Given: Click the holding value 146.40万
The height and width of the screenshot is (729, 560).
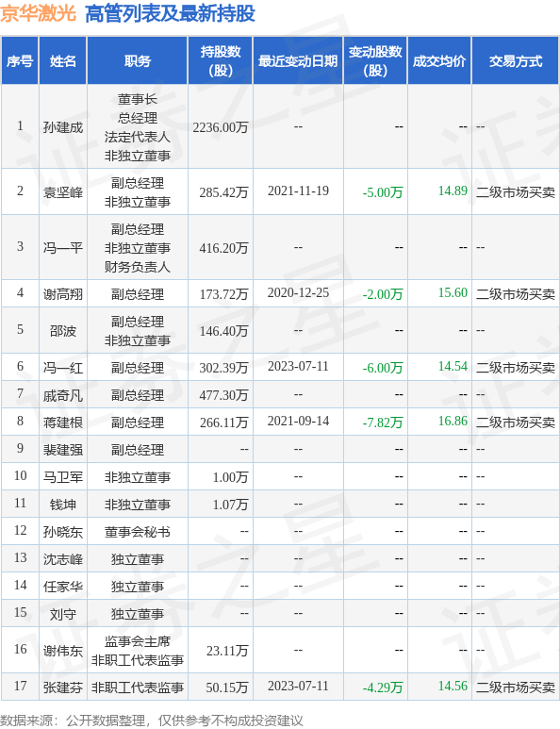Looking at the screenshot, I should coord(223,331).
